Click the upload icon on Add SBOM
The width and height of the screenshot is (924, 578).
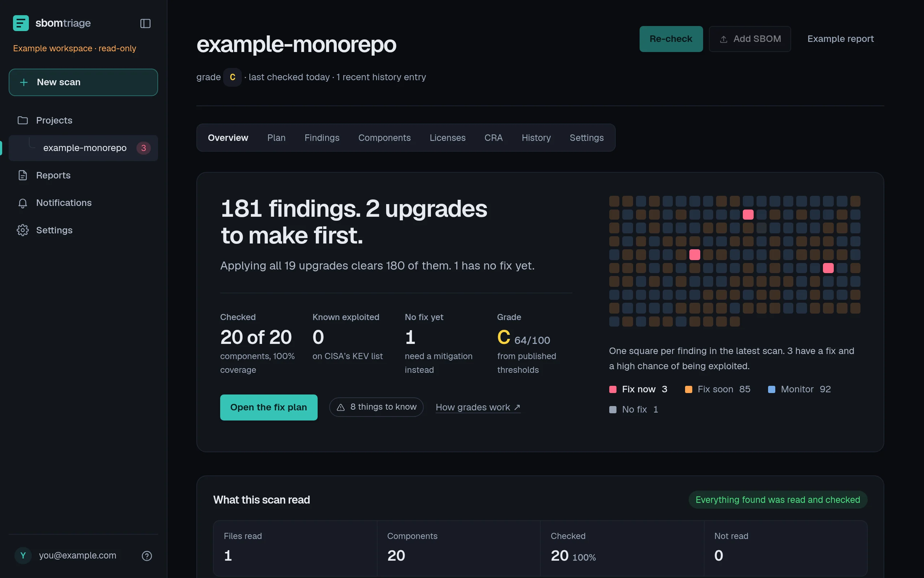(x=723, y=39)
